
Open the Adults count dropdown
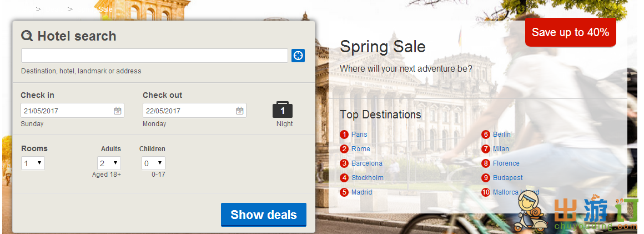tap(109, 163)
